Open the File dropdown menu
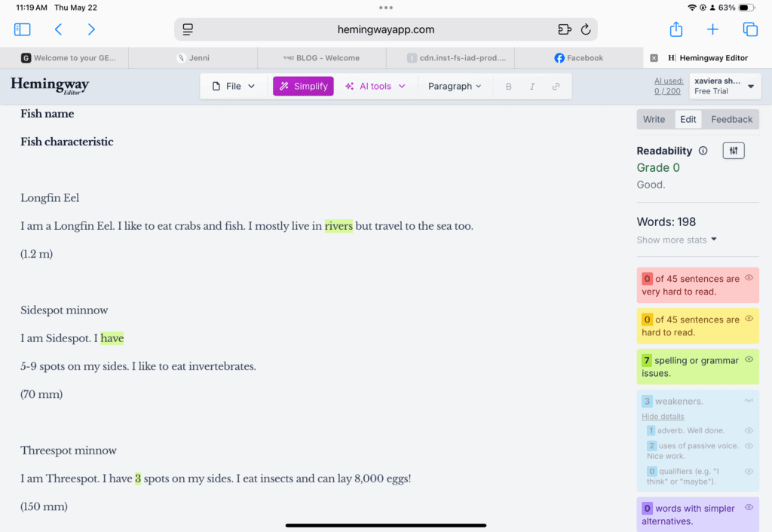This screenshot has height=532, width=772. [x=234, y=87]
